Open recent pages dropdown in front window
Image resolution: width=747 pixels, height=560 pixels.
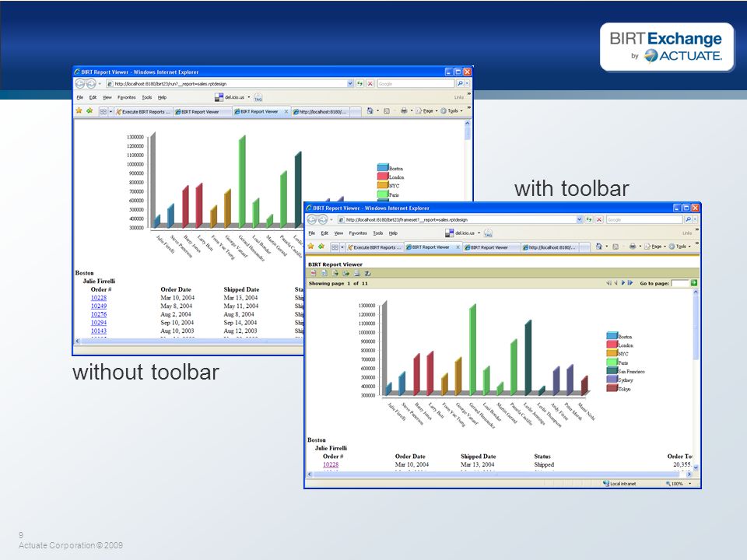(331, 219)
